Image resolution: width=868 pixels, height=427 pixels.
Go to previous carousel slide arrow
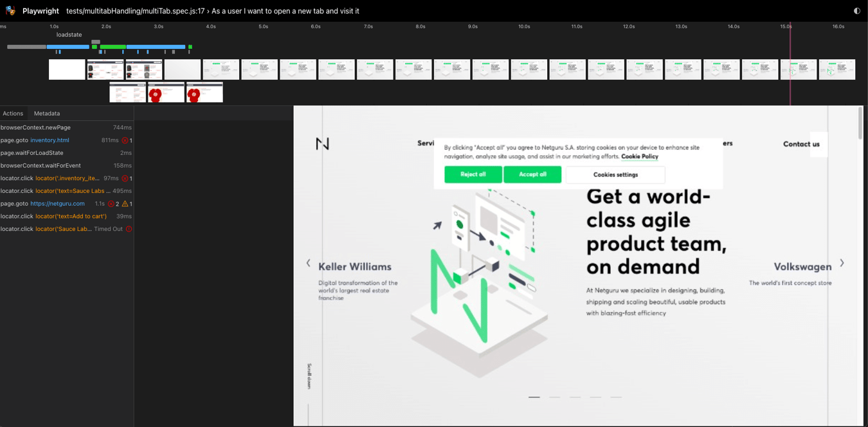(308, 263)
